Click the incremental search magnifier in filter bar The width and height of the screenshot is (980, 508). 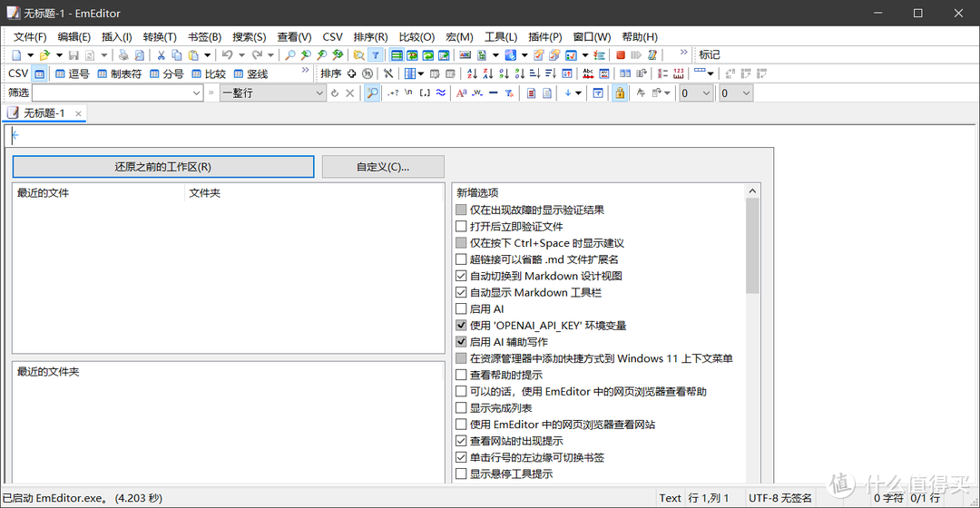pos(372,93)
